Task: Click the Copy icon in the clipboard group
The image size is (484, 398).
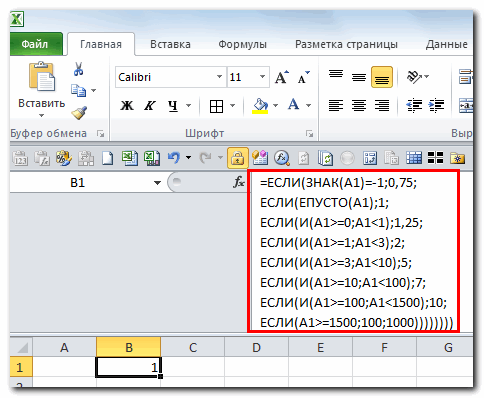Action: [78, 90]
